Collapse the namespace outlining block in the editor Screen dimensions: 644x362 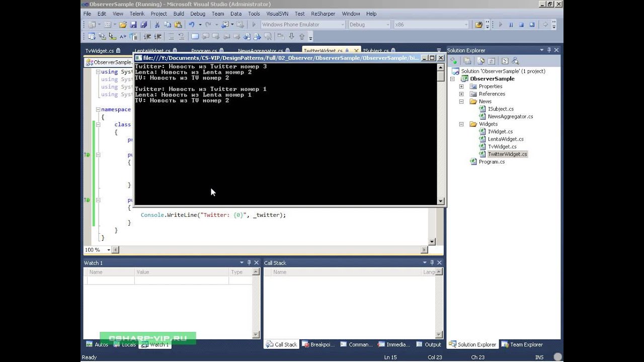tap(98, 109)
